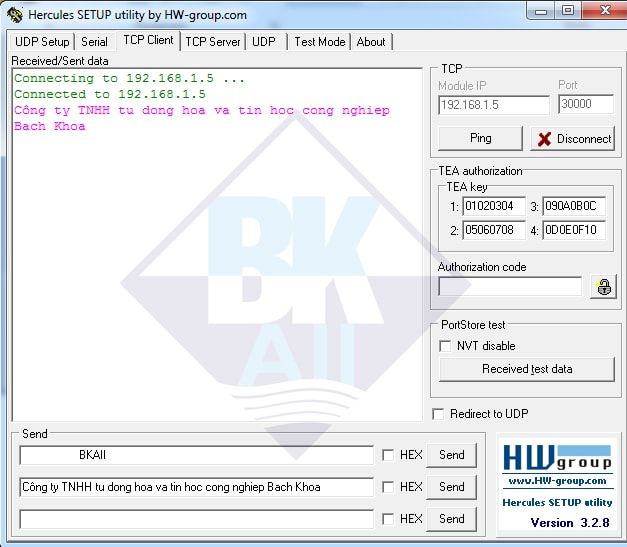Click the Version 3.2.8 text
The width and height of the screenshot is (627, 547).
[x=570, y=523]
